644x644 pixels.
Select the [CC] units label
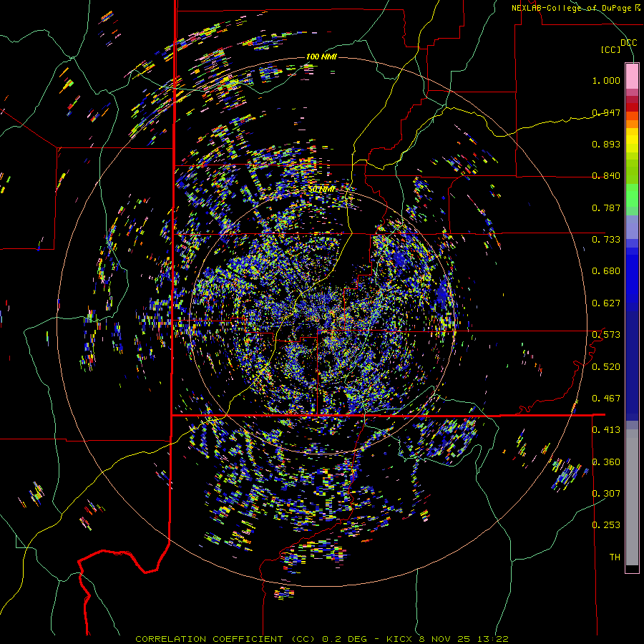click(x=611, y=49)
